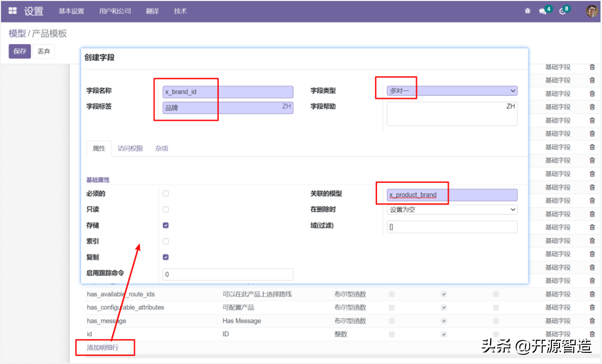Click the 布尔型函数 cell in has_message row
Image resolution: width=602 pixels, height=364 pixels.
point(350,321)
